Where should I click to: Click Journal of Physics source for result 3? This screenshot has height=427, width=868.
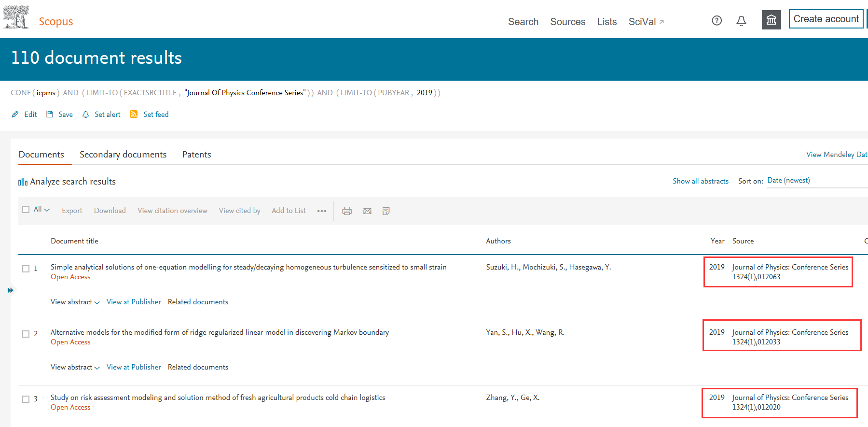tap(790, 398)
